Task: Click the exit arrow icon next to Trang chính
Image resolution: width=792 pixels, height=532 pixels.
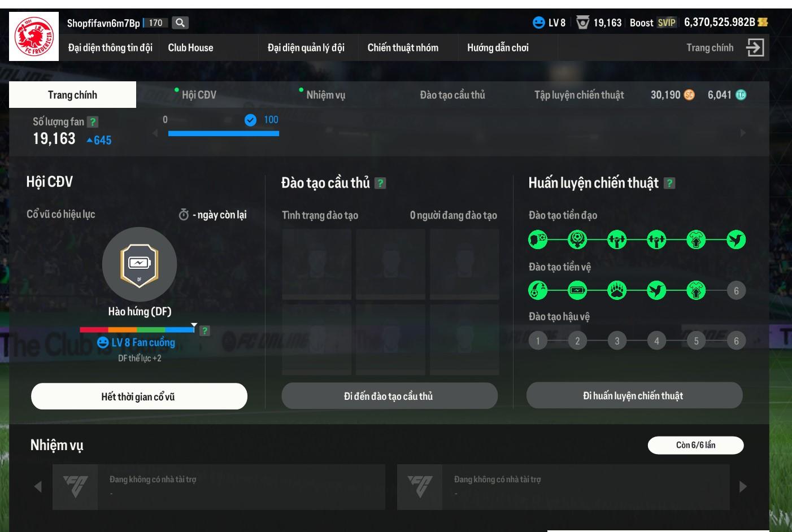Action: tap(755, 47)
